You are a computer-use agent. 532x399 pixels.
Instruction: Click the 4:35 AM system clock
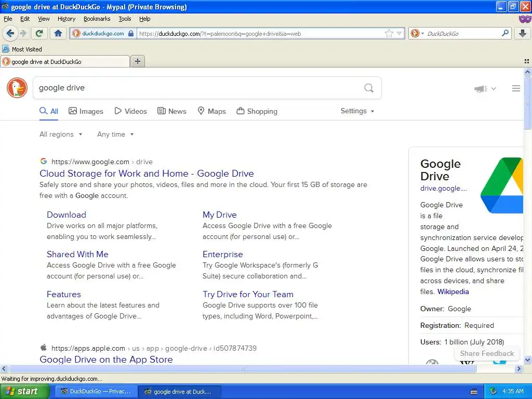[513, 391]
